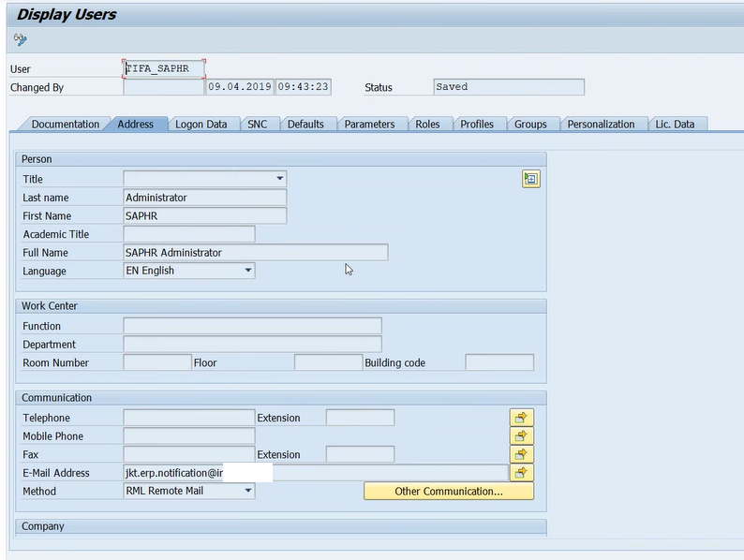Click the Department input field
The height and width of the screenshot is (560, 744).
[252, 345]
